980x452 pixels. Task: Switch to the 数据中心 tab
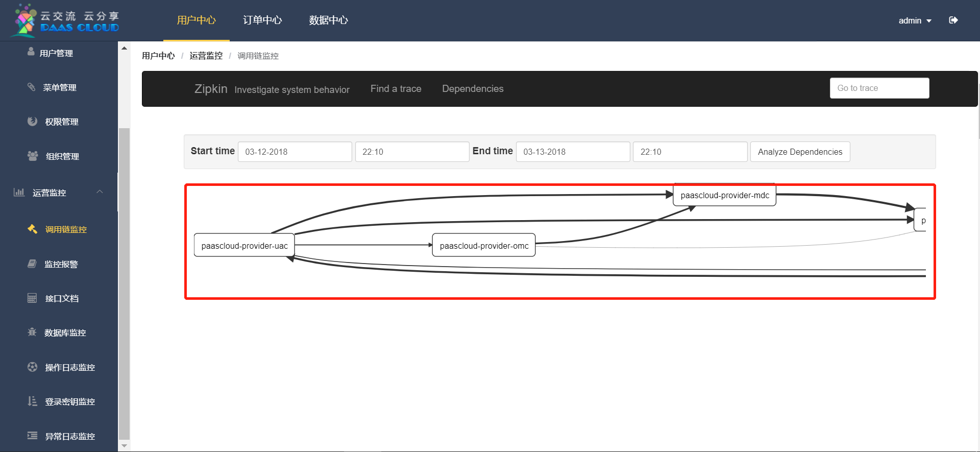pos(328,20)
